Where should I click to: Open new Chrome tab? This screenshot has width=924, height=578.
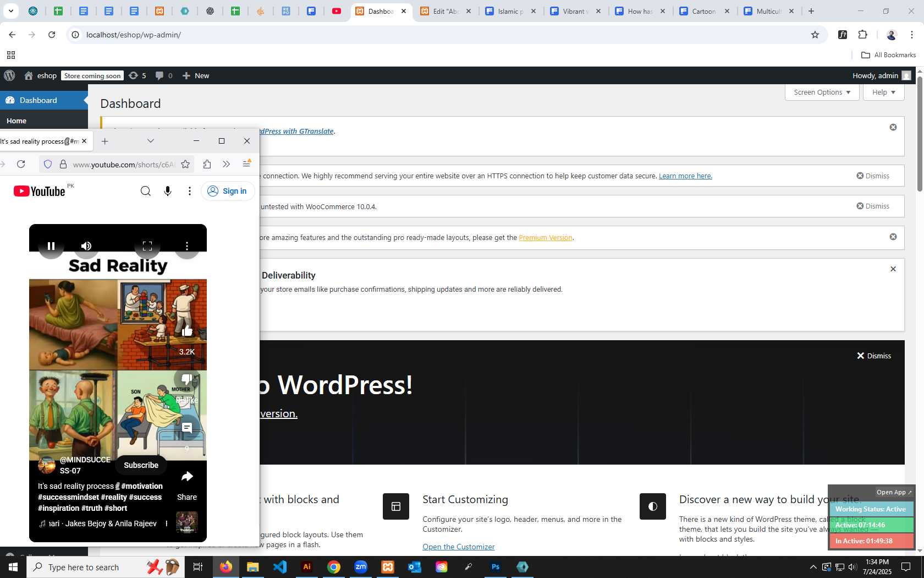[811, 11]
